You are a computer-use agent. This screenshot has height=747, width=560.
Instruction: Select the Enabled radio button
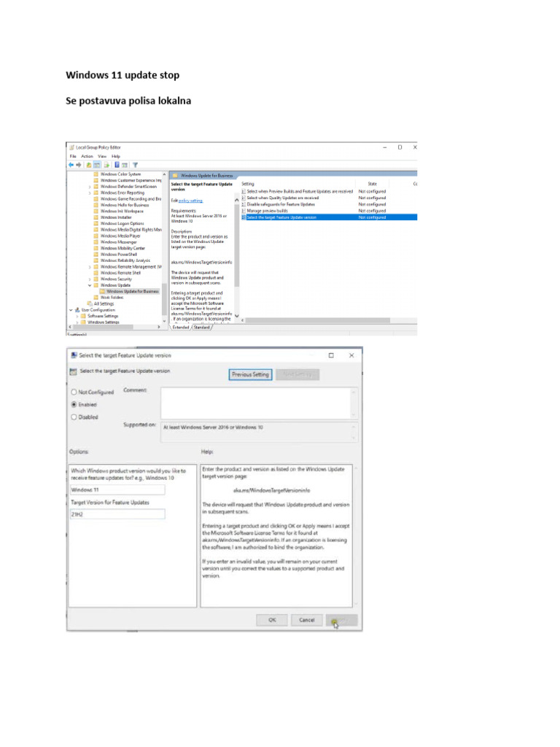pyautogui.click(x=74, y=404)
